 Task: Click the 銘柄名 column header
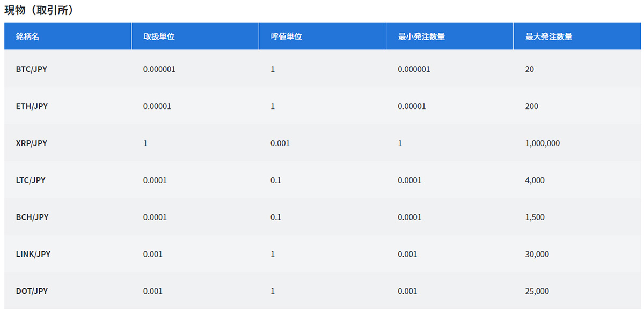(68, 36)
